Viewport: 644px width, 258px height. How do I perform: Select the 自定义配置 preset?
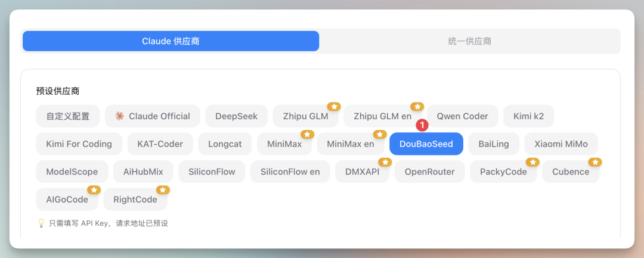(x=68, y=116)
